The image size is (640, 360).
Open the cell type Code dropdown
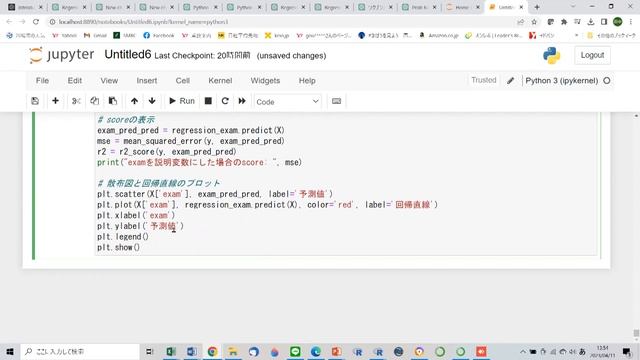tap(287, 102)
